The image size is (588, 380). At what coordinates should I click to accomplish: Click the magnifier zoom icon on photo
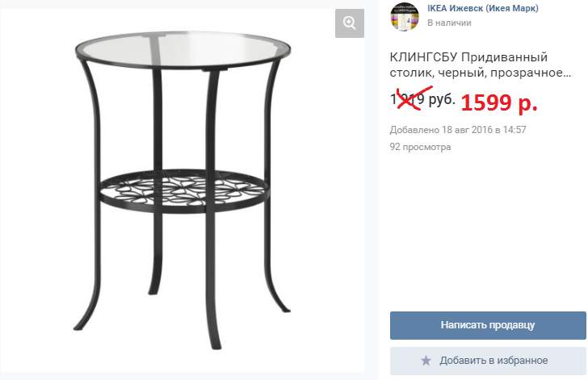click(x=350, y=23)
